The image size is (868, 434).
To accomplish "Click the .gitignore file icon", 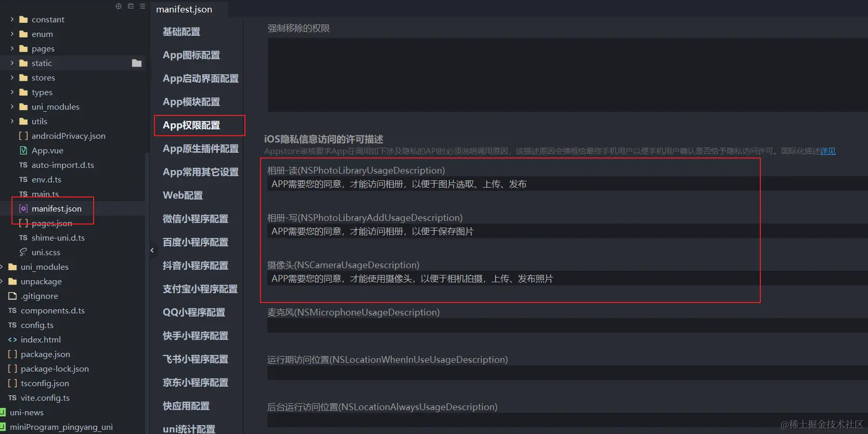I will 12,296.
